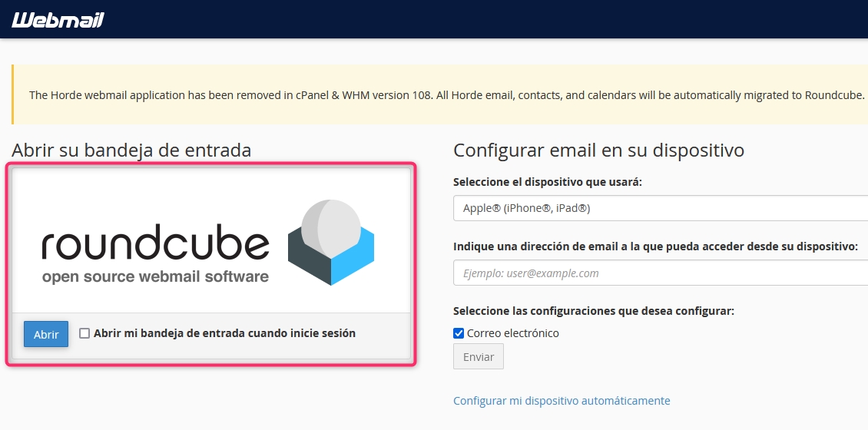Open 'Configurar mi dispositivo automáticamente' link

tap(562, 401)
